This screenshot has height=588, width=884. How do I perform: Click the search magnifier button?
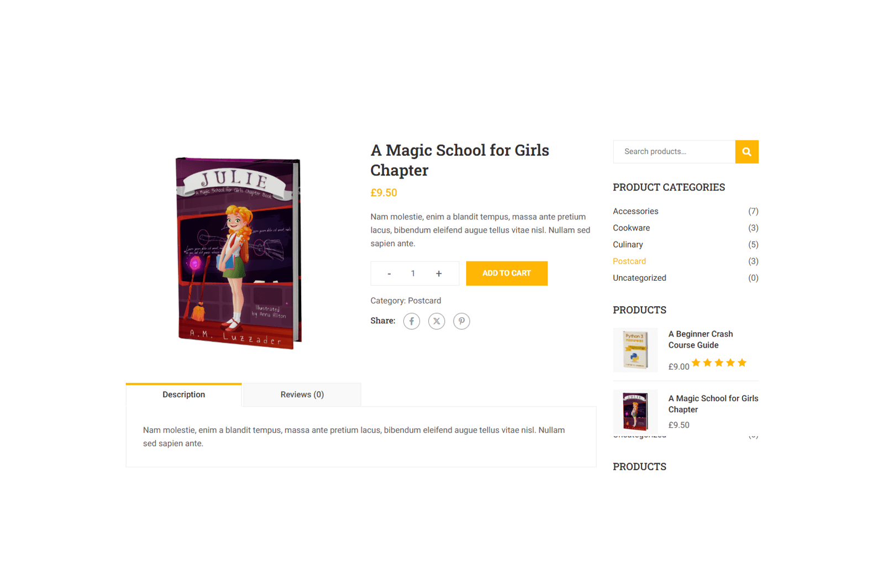[x=746, y=151]
